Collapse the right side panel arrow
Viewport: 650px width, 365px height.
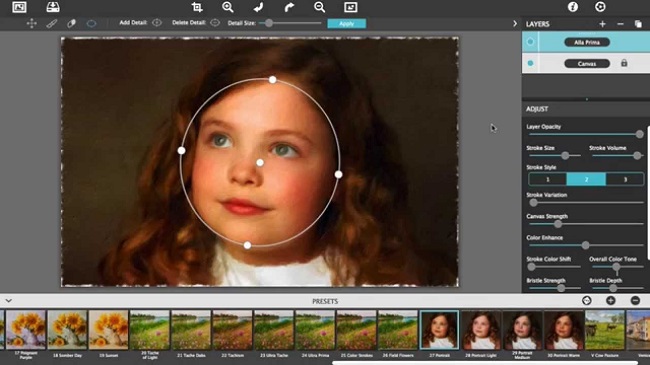pyautogui.click(x=515, y=24)
